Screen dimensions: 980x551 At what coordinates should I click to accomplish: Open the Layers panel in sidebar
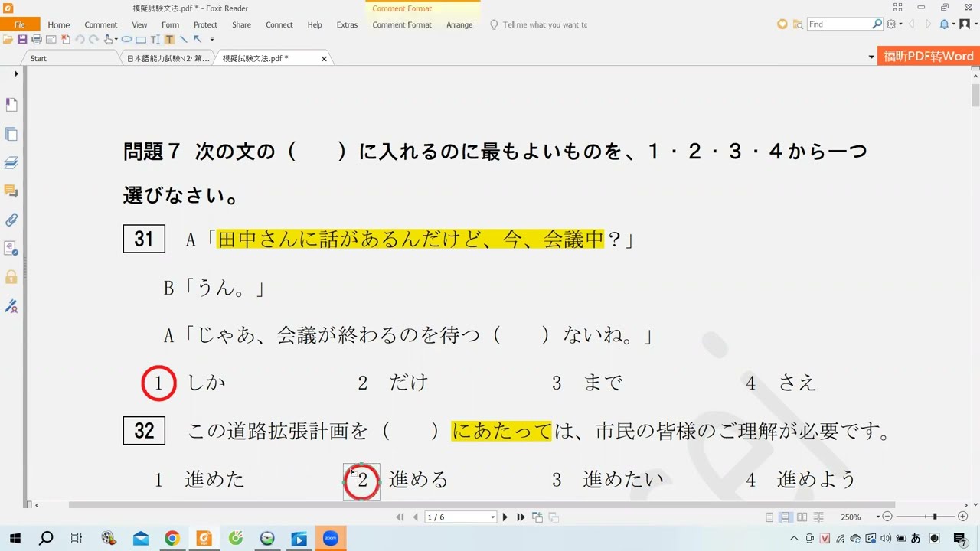(x=11, y=162)
